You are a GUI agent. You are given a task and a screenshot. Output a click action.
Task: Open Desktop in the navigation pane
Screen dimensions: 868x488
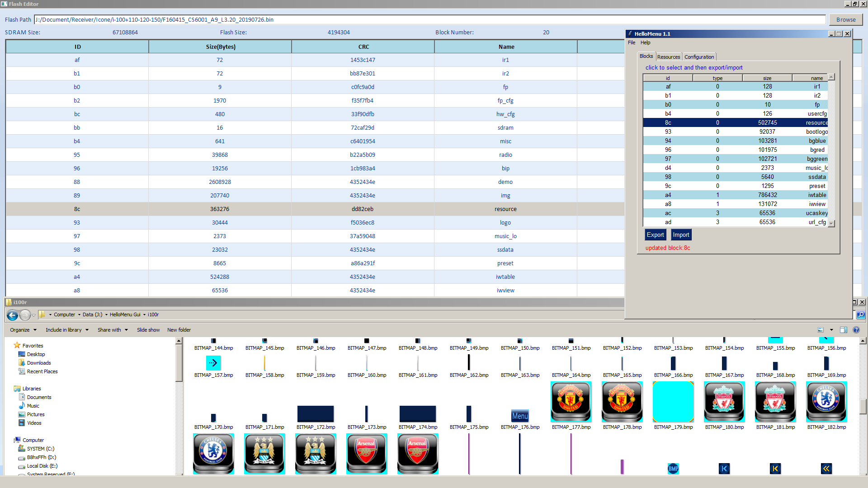(x=36, y=354)
